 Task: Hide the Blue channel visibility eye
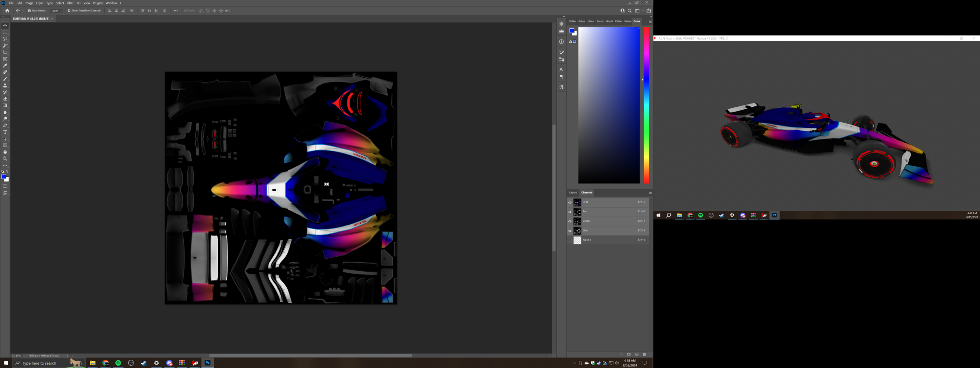[570, 231]
